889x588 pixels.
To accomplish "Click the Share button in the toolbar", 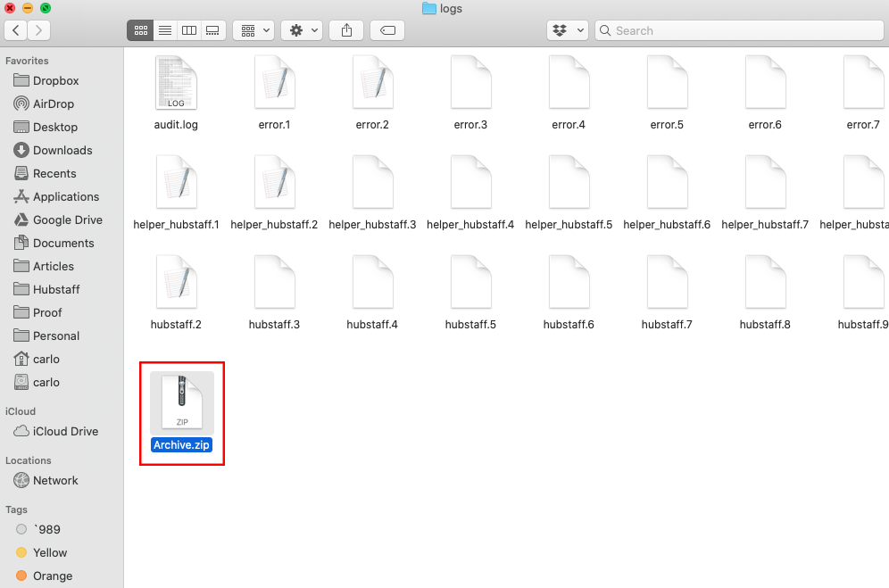I will pyautogui.click(x=346, y=30).
